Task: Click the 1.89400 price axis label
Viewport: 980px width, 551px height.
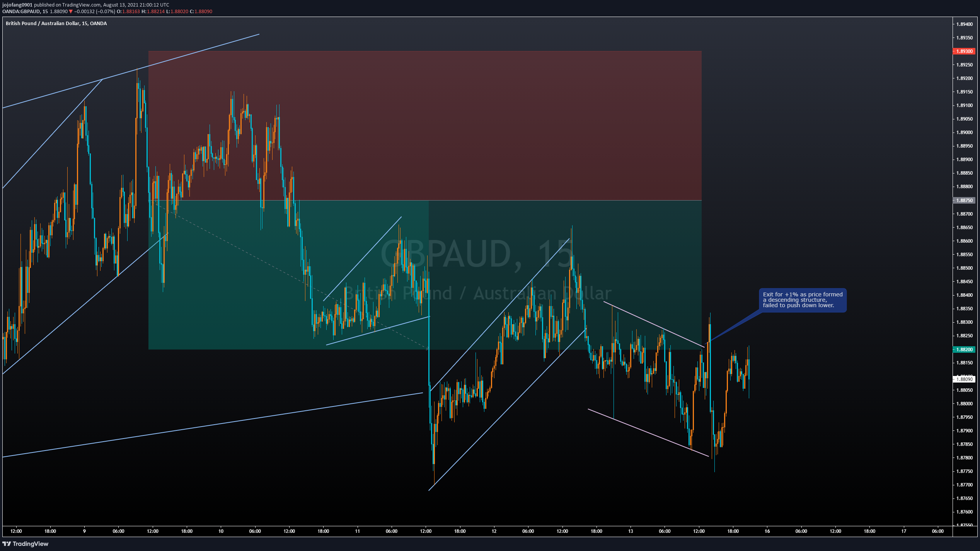Action: (x=964, y=24)
